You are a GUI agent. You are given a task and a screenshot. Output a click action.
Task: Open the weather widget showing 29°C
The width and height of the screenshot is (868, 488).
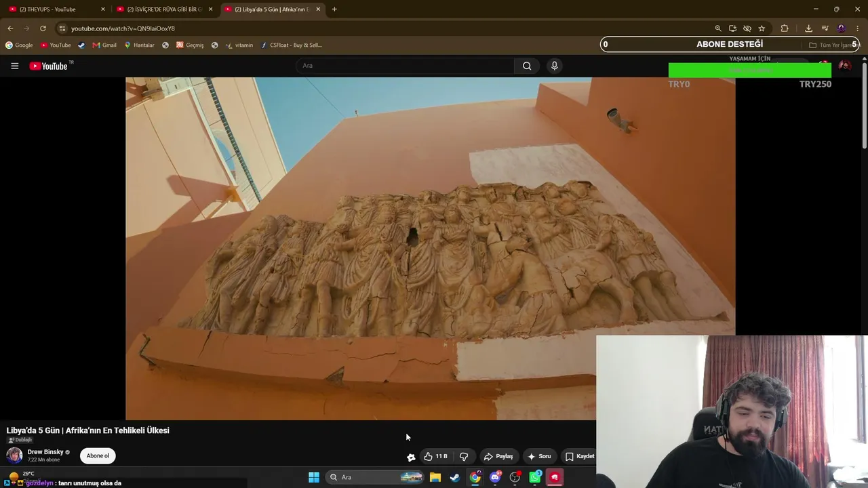pyautogui.click(x=20, y=476)
